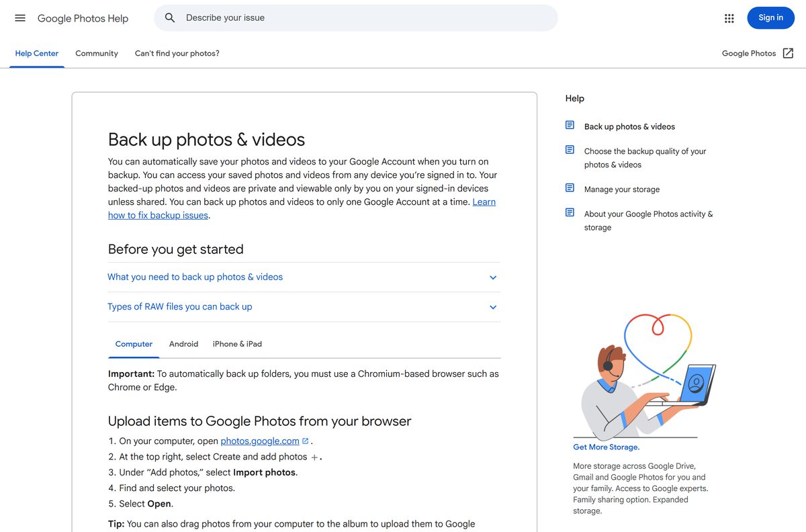Switch to the Android tab
The image size is (806, 532).
point(183,344)
